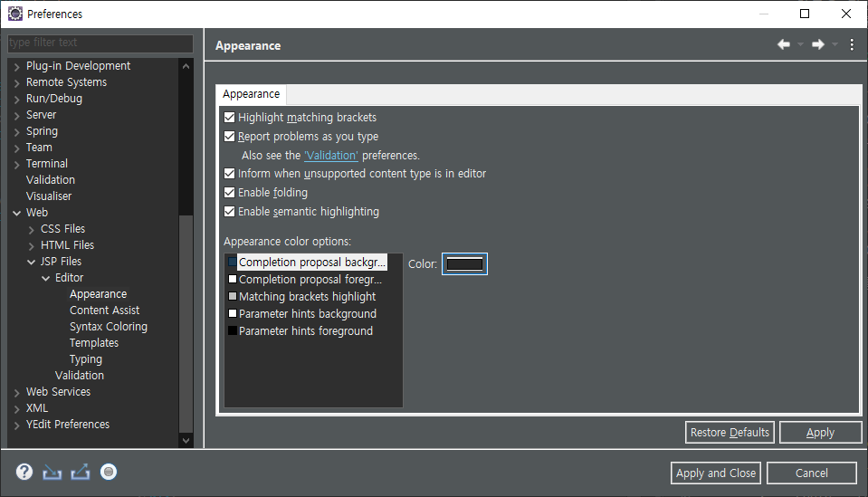Select Visualiser in the tree
The height and width of the screenshot is (497, 868).
click(x=49, y=196)
